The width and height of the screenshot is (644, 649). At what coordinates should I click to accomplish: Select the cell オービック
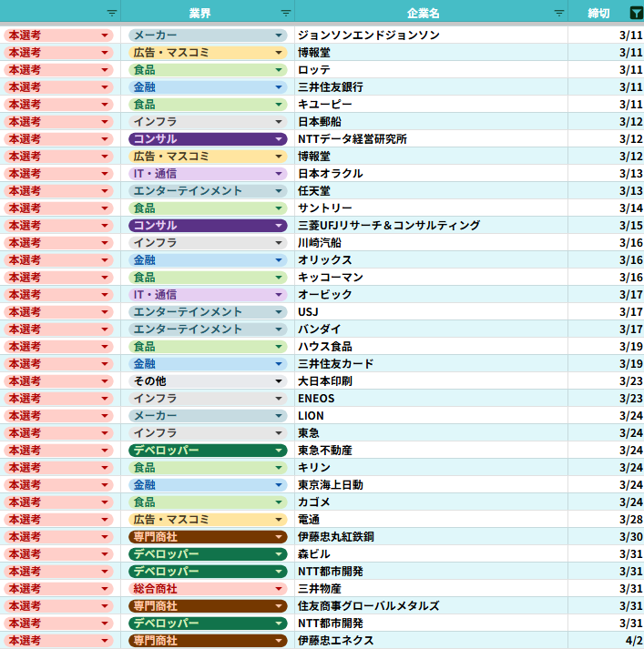pos(431,295)
